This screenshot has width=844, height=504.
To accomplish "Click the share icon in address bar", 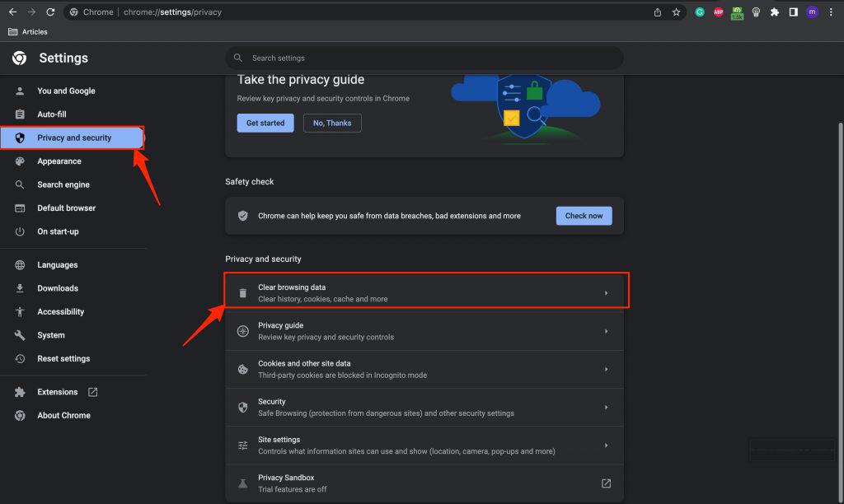I will 657,12.
